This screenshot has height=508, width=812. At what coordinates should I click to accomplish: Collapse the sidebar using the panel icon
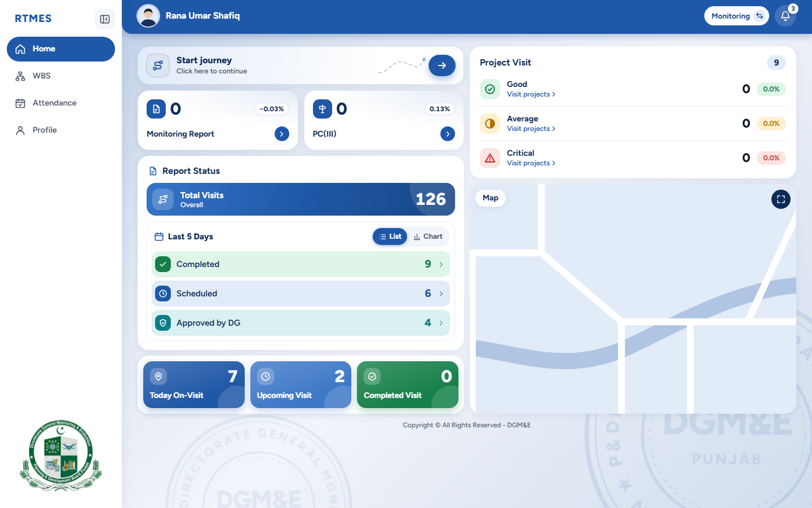point(105,19)
